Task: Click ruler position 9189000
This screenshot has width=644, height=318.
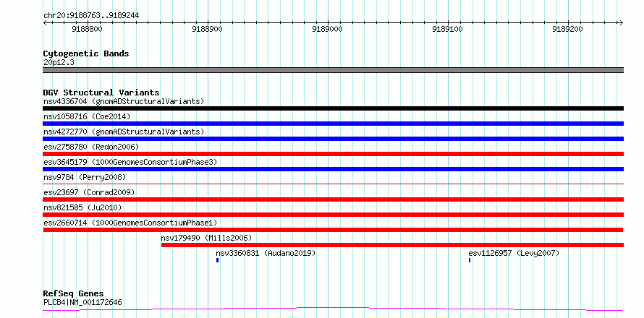Action: click(328, 29)
